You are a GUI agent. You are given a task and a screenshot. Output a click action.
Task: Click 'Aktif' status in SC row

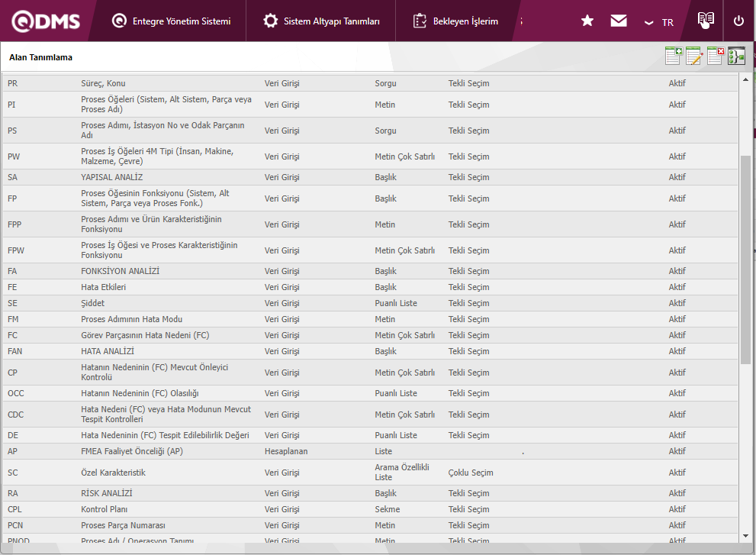677,473
